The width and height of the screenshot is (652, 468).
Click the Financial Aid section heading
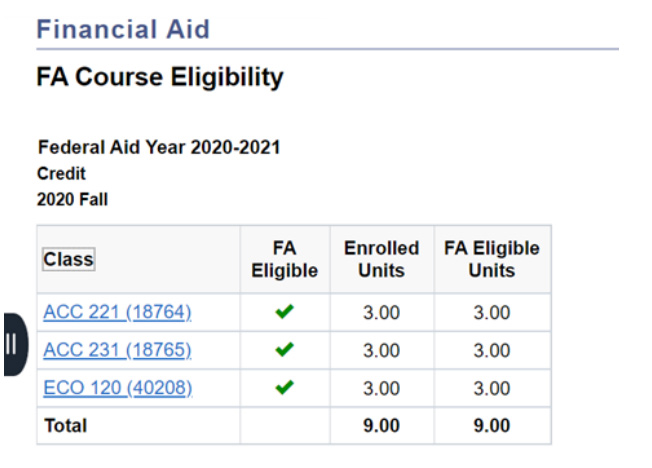point(123,29)
